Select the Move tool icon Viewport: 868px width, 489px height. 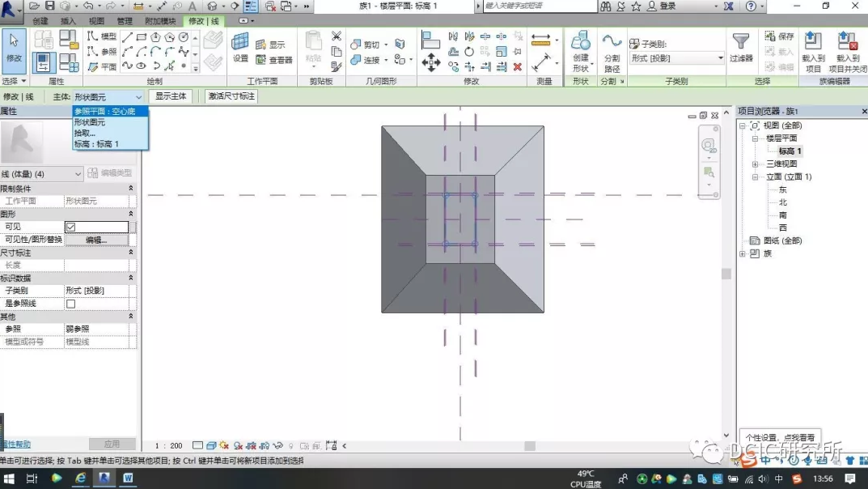coord(430,62)
